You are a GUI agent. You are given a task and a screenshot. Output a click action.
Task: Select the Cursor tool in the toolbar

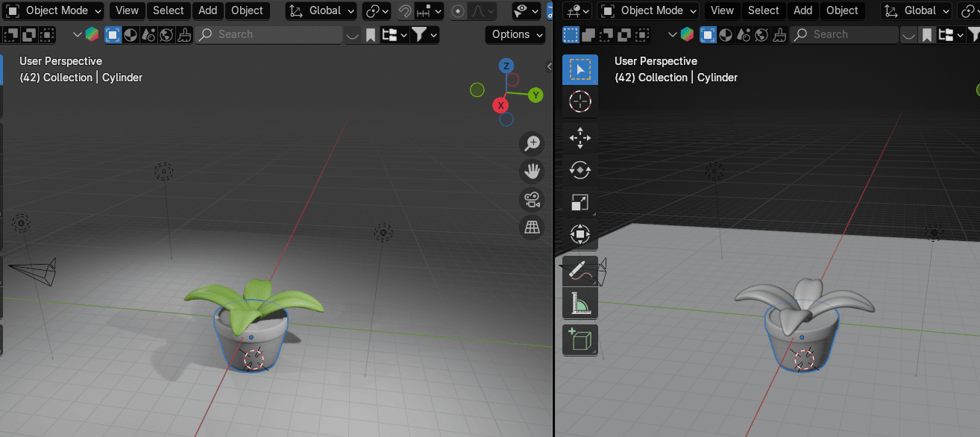[579, 101]
